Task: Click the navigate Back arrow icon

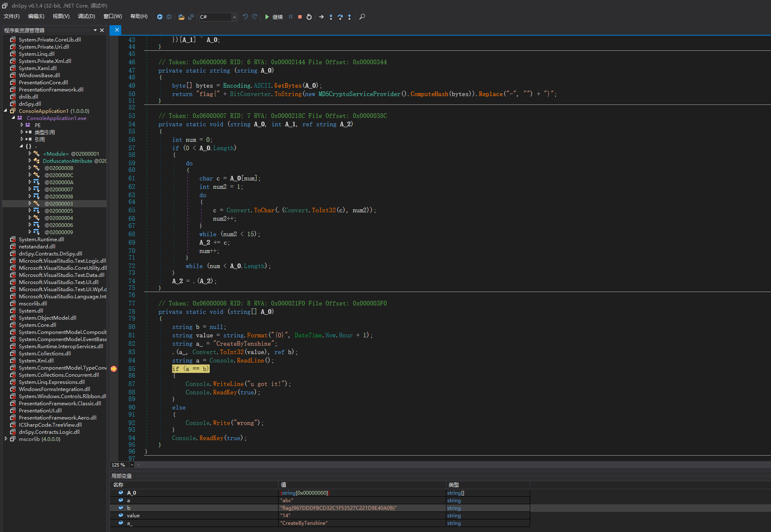Action: pos(159,17)
